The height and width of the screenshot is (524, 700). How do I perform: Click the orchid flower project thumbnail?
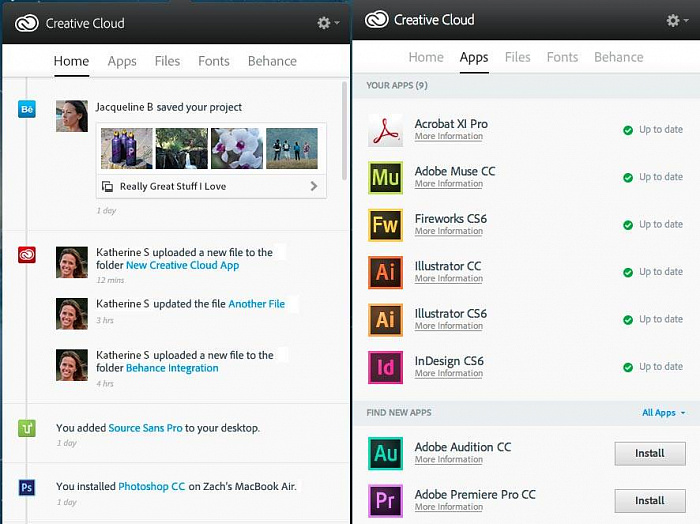(x=237, y=148)
